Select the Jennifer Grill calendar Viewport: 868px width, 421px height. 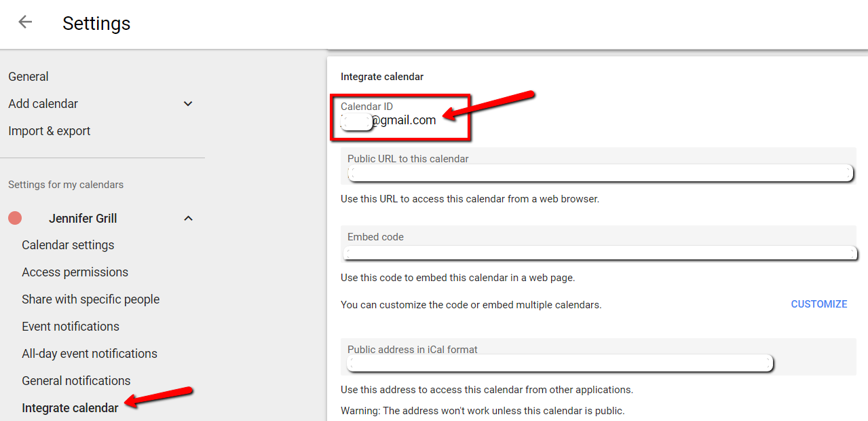83,219
